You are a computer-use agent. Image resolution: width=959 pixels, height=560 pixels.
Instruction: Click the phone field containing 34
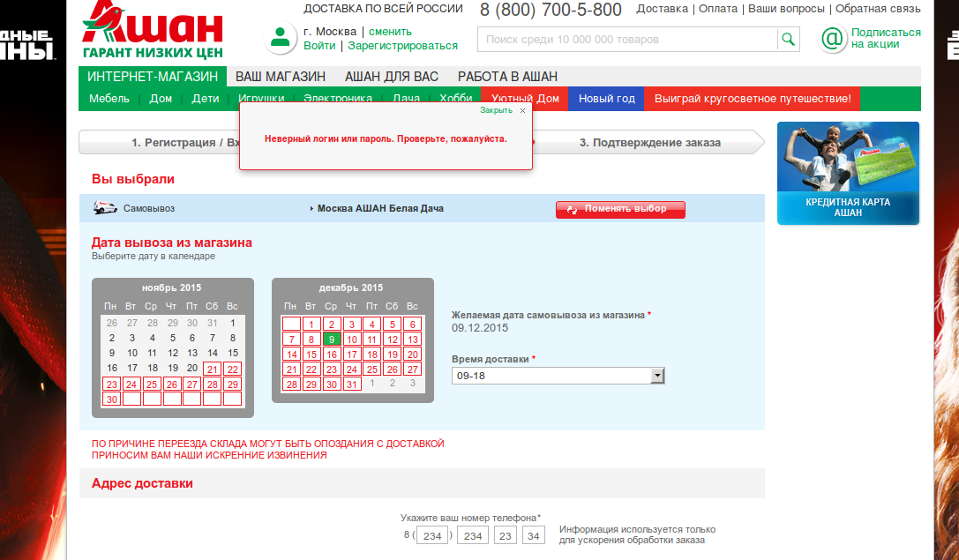[x=534, y=535]
